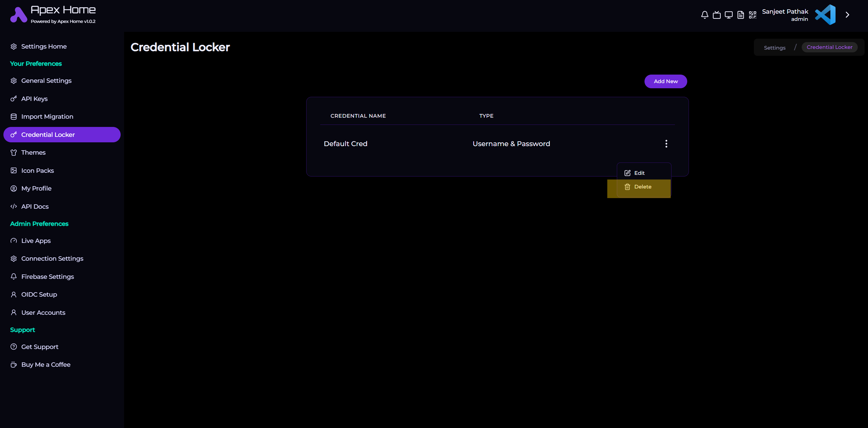Screen dimensions: 868x428
Task: Open the notifications bell icon
Action: coord(704,15)
